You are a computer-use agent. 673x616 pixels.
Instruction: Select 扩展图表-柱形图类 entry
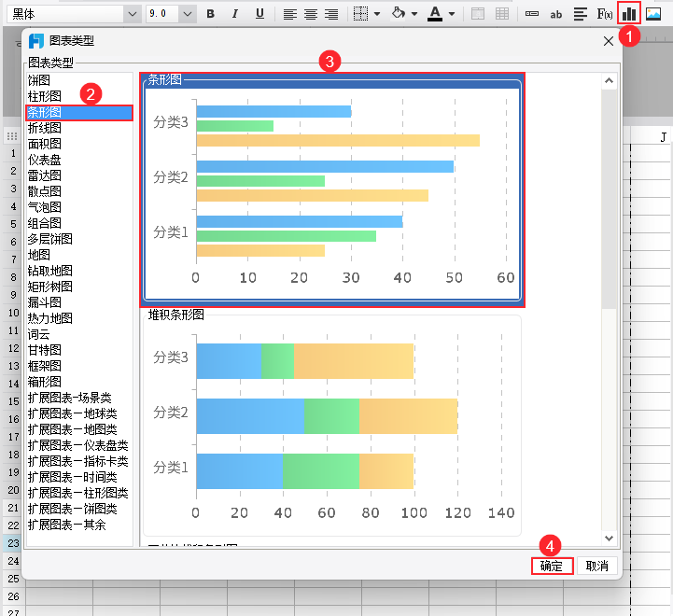pos(79,493)
